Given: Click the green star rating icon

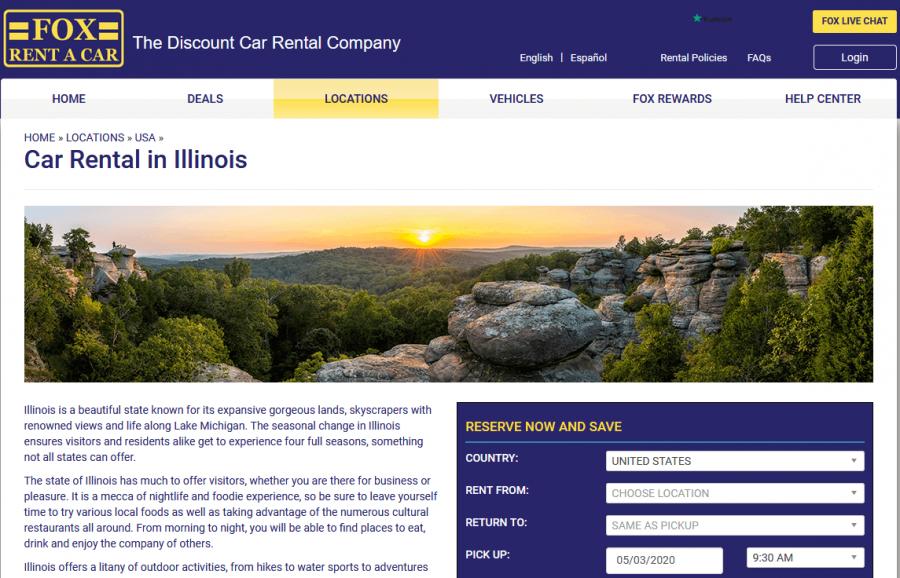Looking at the screenshot, I should pos(697,18).
